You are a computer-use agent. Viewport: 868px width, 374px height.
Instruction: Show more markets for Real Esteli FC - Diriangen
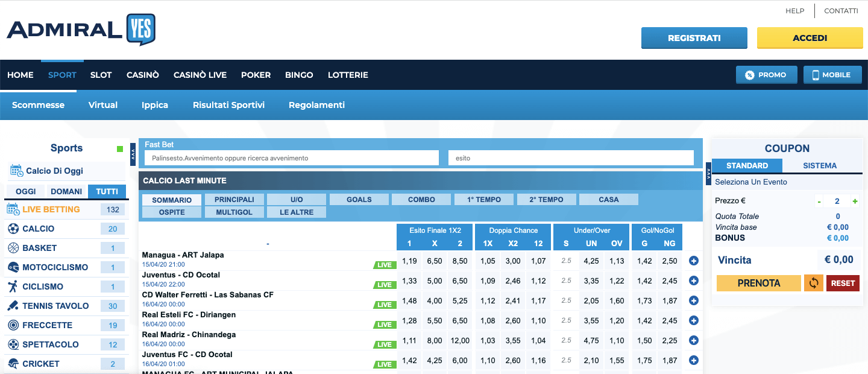point(693,320)
